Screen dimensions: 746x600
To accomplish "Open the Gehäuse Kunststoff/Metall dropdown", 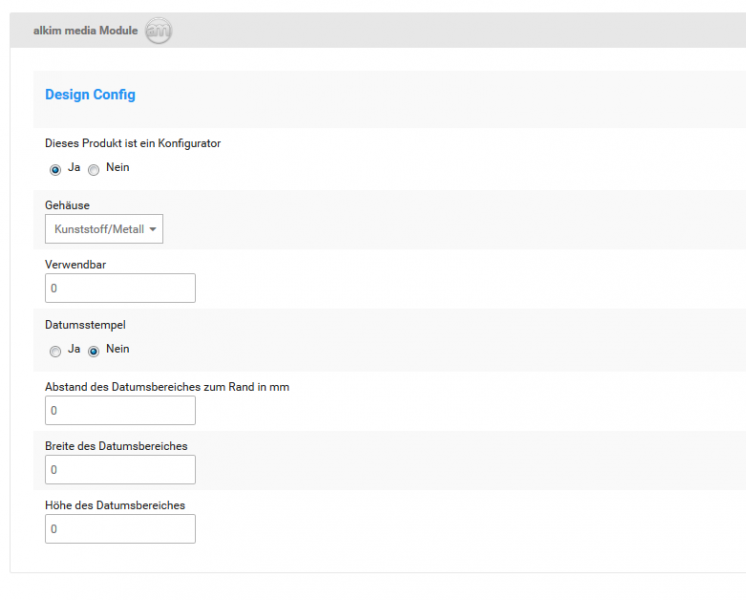I will pyautogui.click(x=104, y=229).
